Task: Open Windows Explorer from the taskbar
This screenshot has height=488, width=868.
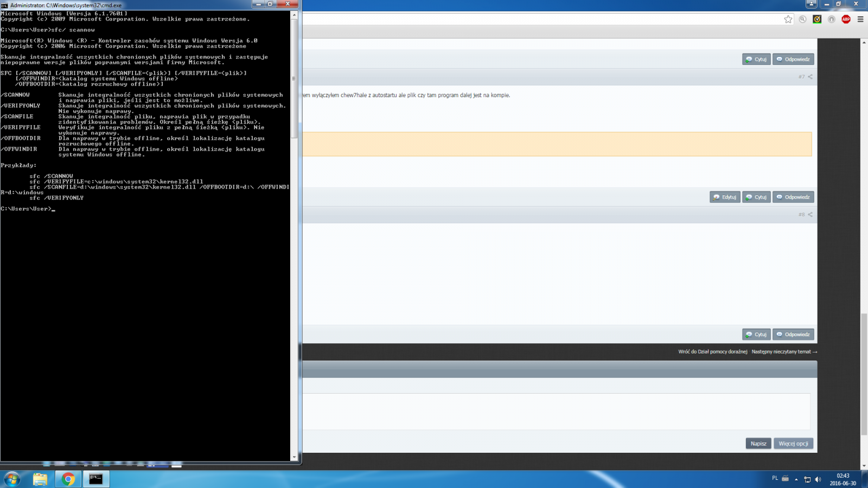Action: coord(40,479)
